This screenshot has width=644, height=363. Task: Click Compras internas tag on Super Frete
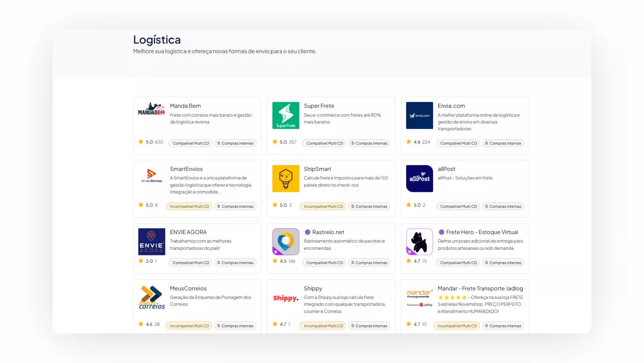(x=369, y=143)
